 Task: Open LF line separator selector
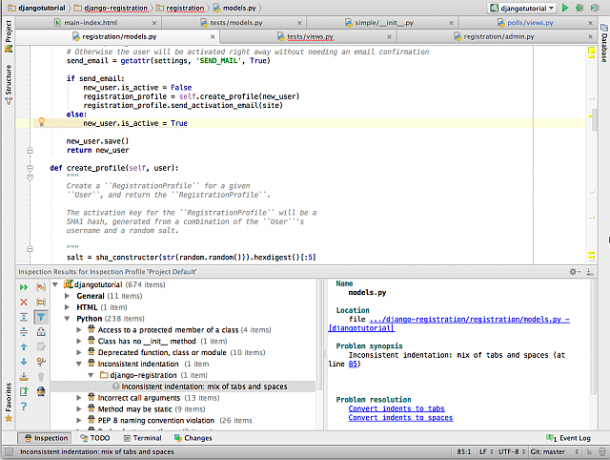tap(486, 452)
